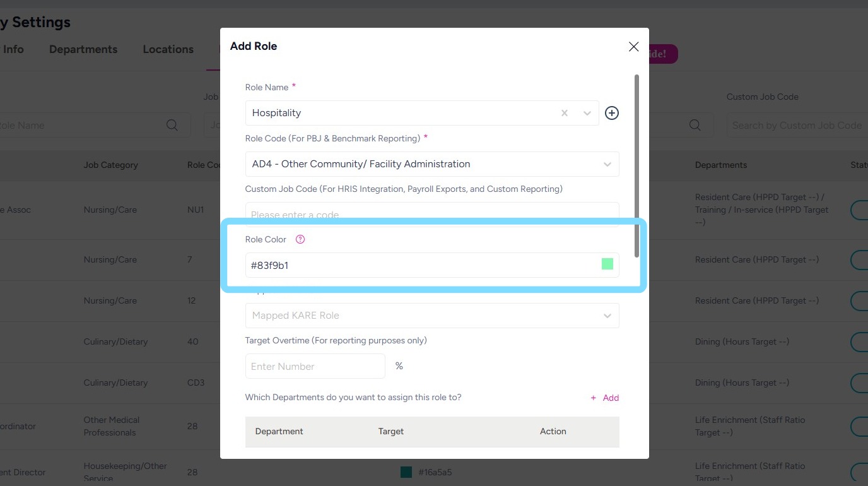Click the Role Color help icon
868x486 pixels.
[x=300, y=239]
